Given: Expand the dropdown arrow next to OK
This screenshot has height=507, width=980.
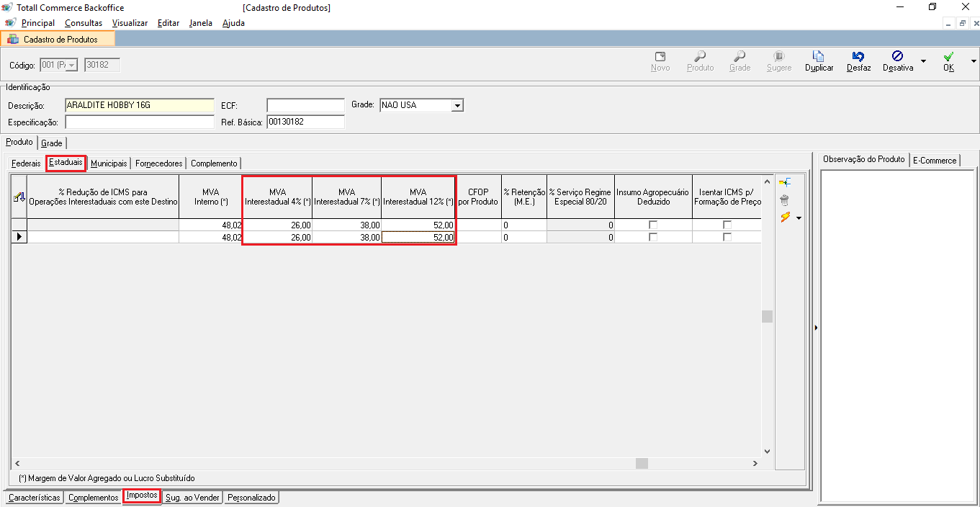Looking at the screenshot, I should tap(974, 61).
